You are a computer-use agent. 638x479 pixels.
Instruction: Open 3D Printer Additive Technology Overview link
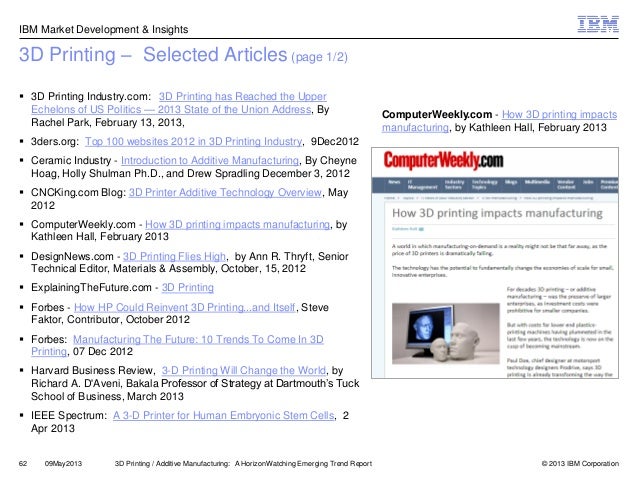225,192
